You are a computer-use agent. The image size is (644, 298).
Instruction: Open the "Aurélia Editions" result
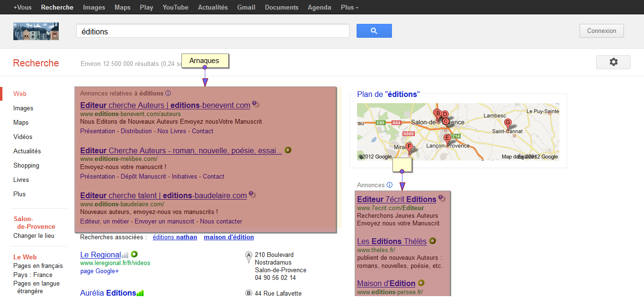(108, 293)
